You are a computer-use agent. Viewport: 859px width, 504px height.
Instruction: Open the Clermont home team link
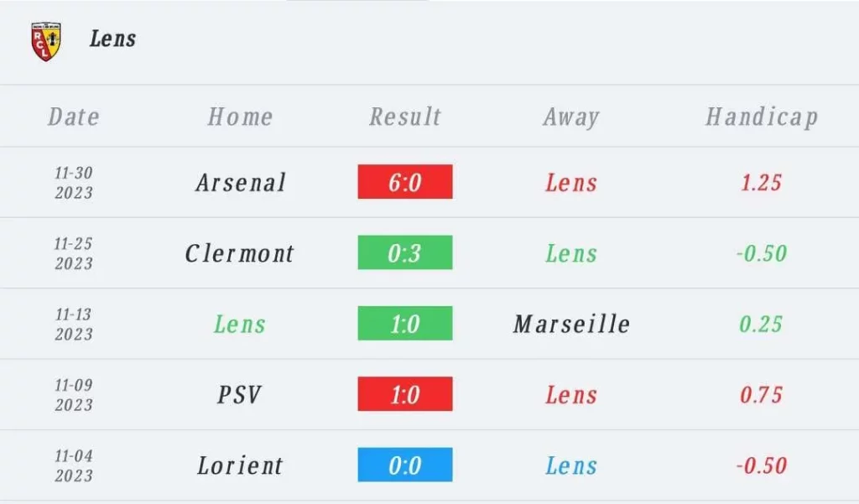[x=239, y=253]
